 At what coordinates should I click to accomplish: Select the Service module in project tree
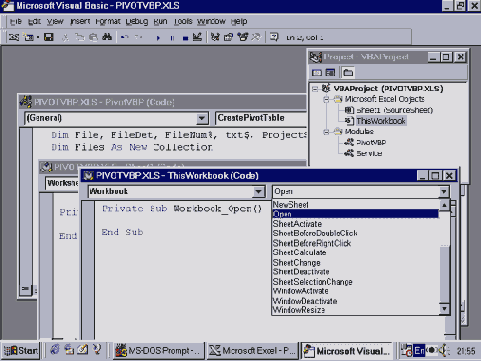click(369, 153)
